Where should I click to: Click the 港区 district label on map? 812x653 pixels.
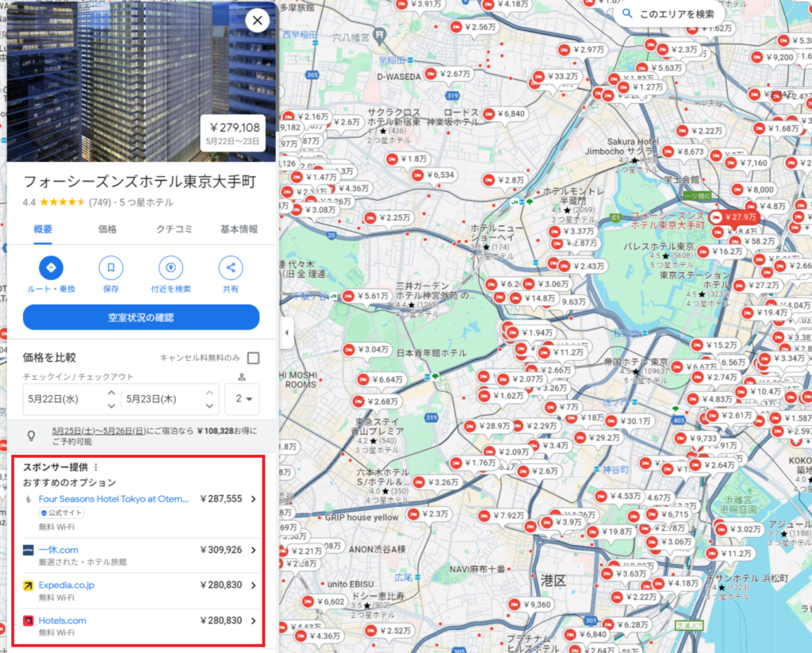(x=553, y=581)
